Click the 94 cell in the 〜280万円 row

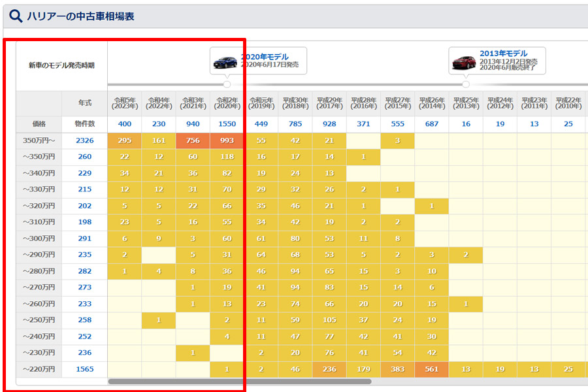click(x=295, y=271)
